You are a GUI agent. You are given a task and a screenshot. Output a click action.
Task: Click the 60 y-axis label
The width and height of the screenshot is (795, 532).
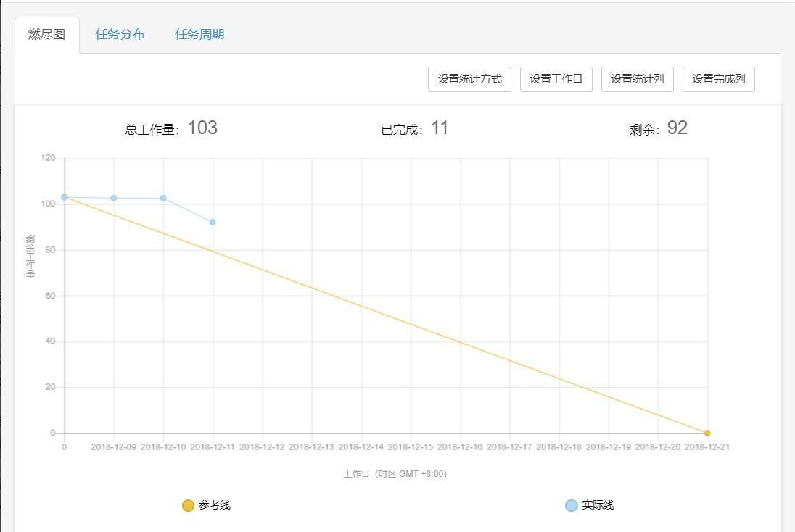tap(50, 296)
